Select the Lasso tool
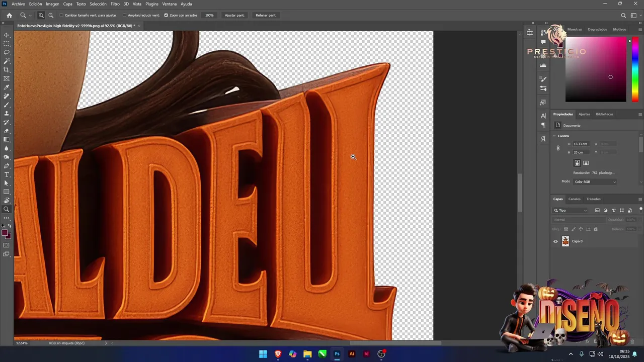The image size is (644, 362). tap(7, 52)
